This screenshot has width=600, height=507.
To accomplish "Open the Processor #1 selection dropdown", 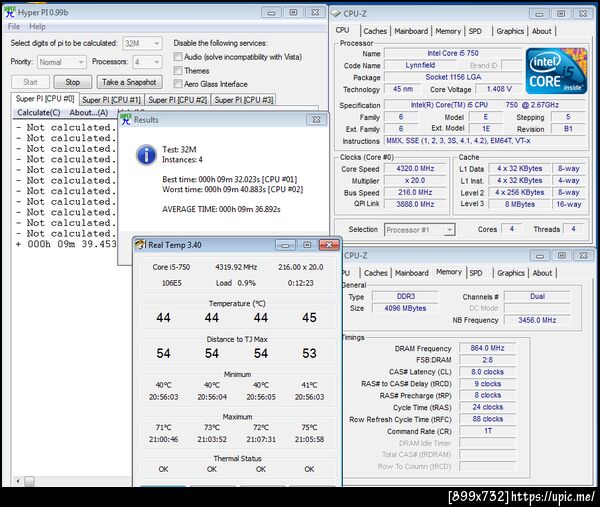I will click(x=420, y=229).
